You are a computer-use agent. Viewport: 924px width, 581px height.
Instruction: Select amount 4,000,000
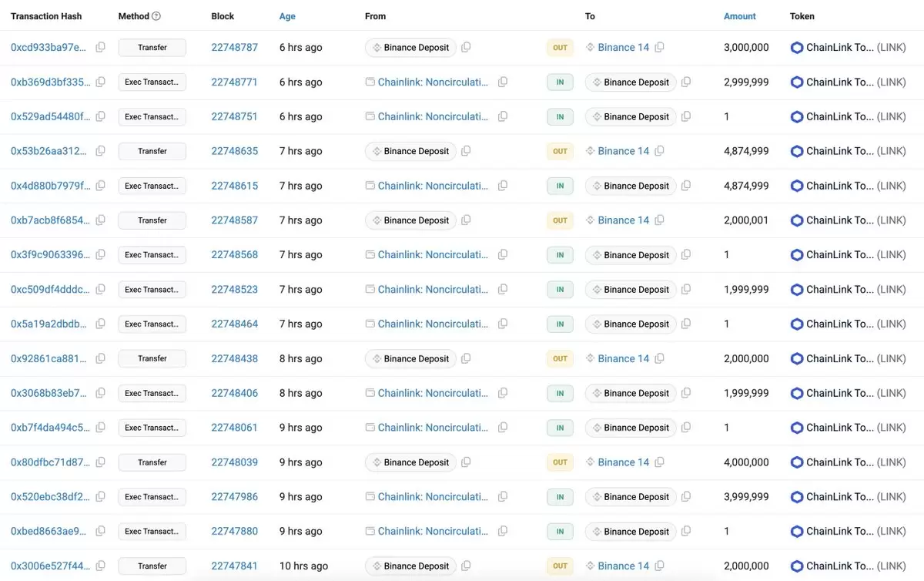tap(746, 462)
